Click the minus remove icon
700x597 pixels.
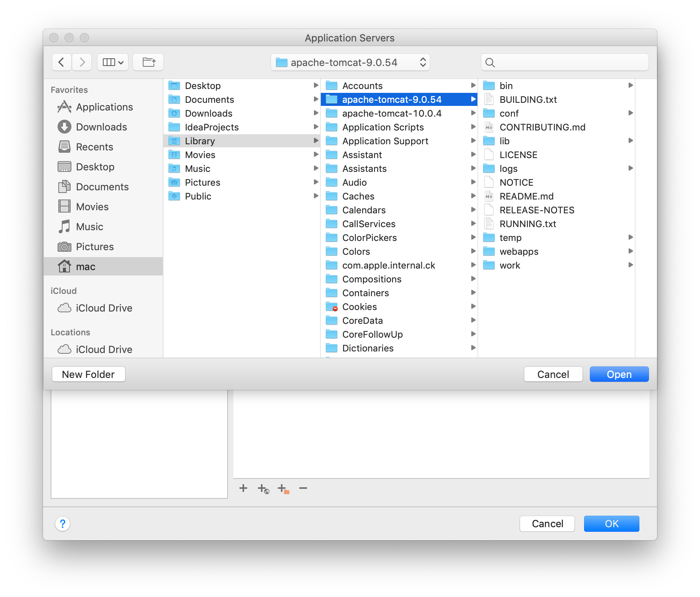coord(303,488)
